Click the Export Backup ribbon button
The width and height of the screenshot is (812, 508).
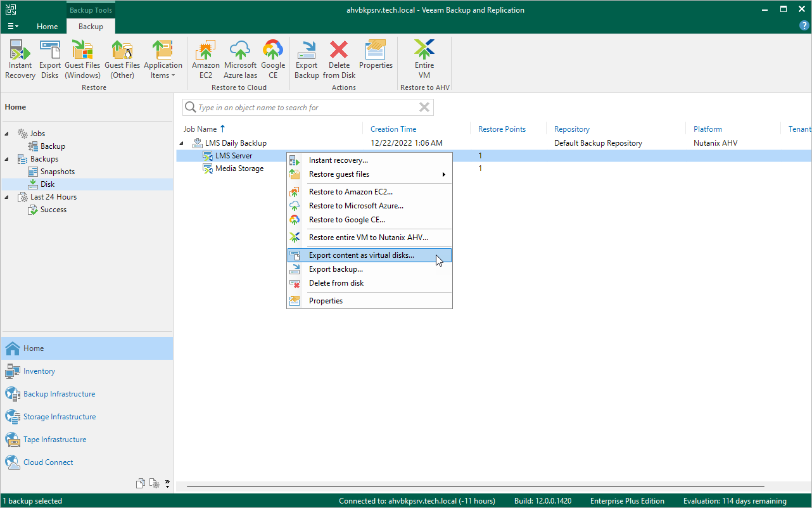(x=307, y=60)
